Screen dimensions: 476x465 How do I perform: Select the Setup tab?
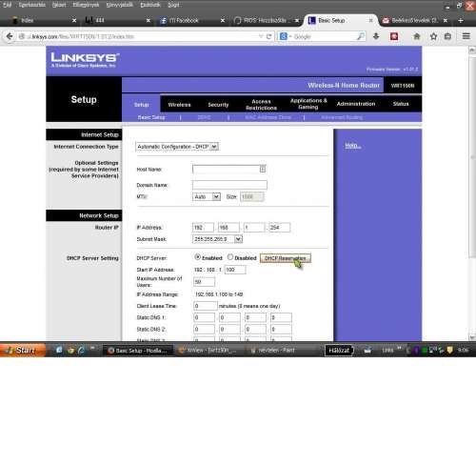point(141,105)
